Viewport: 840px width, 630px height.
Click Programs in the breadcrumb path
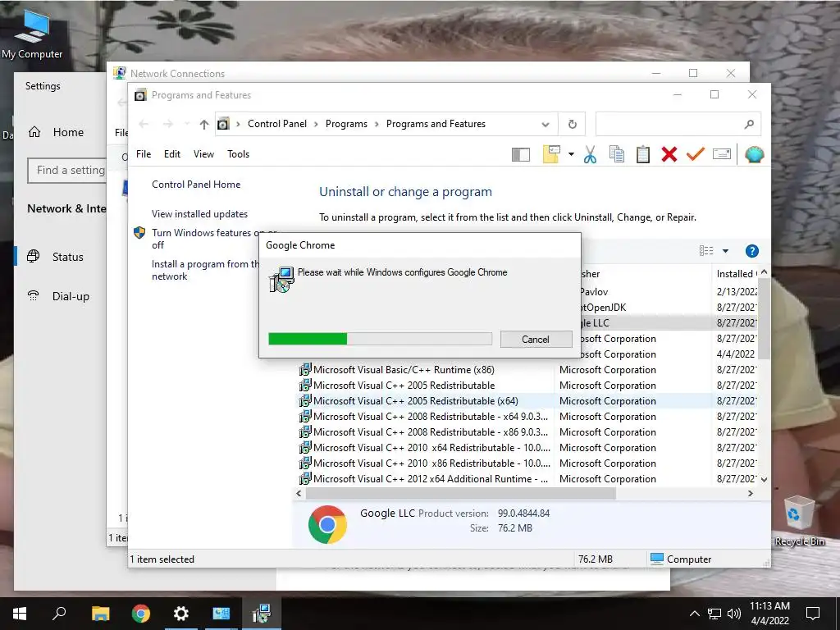(346, 124)
